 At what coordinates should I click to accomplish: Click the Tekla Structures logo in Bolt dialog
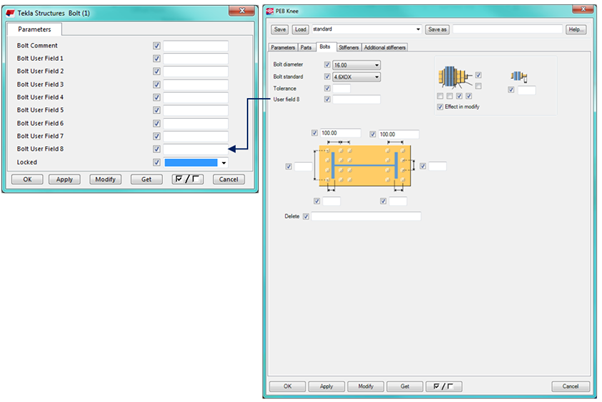point(10,9)
